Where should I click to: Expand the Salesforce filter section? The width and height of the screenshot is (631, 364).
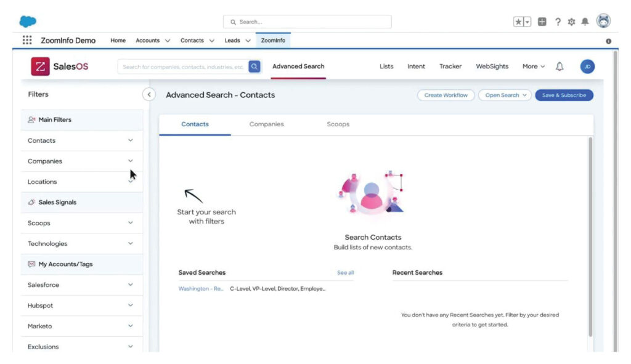(82, 285)
